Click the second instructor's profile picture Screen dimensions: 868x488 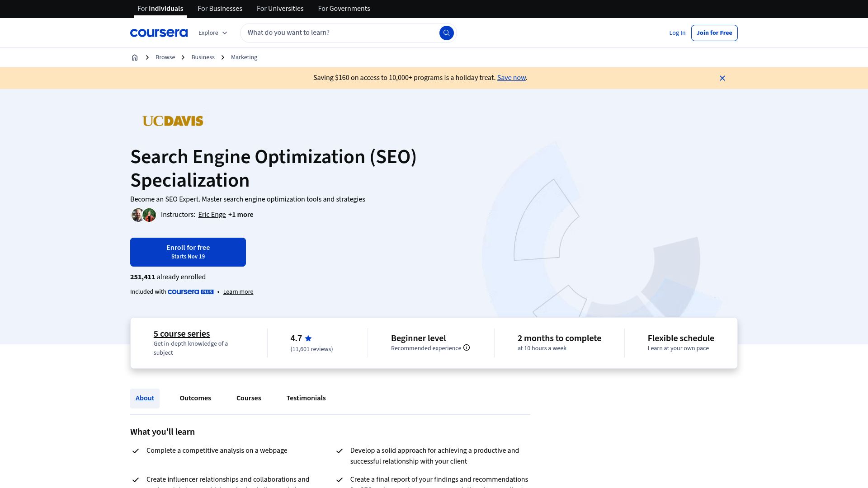tap(149, 215)
